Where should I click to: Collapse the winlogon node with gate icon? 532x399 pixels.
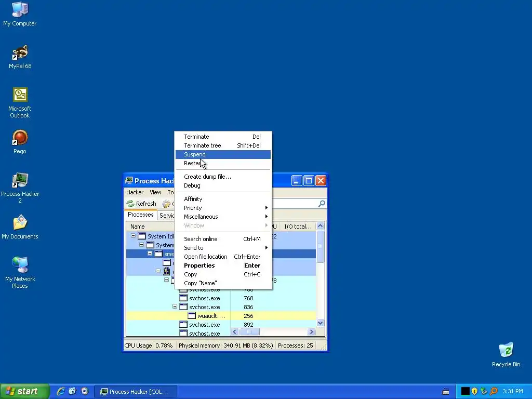[x=158, y=271]
